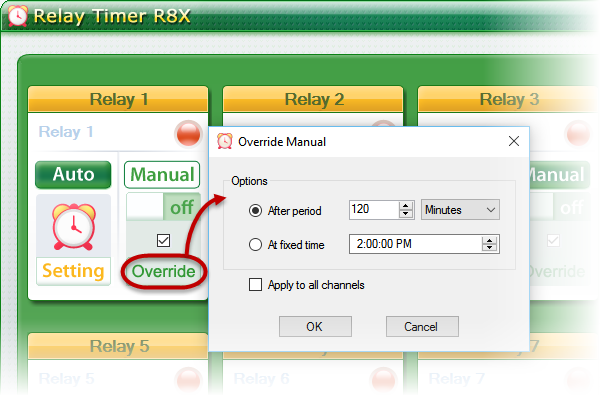Click the Relay 7 name label

click(457, 378)
